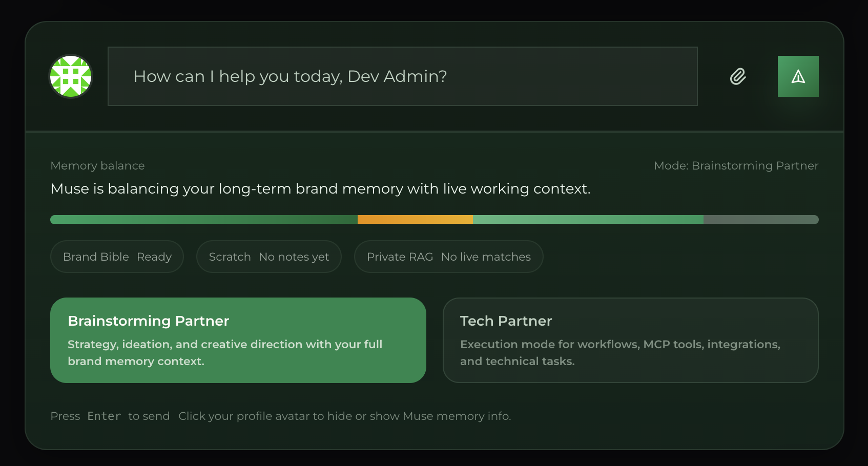Select the Tech Partner card title
This screenshot has height=466, width=868.
click(506, 321)
